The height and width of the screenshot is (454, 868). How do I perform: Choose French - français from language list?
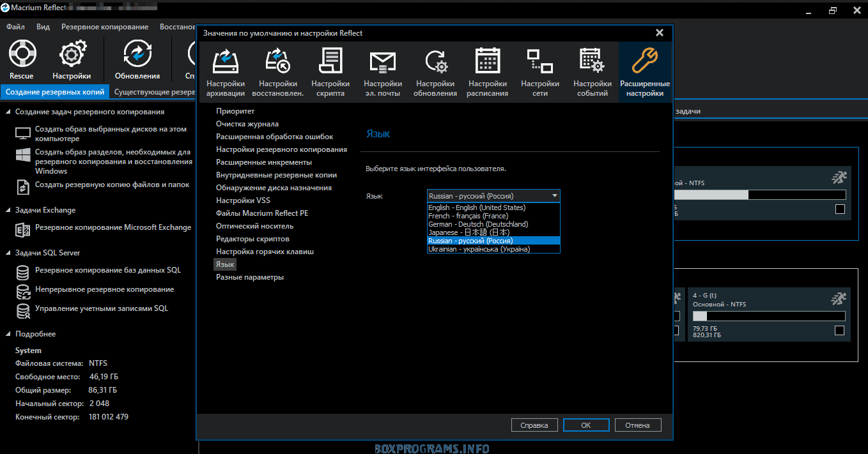point(493,216)
